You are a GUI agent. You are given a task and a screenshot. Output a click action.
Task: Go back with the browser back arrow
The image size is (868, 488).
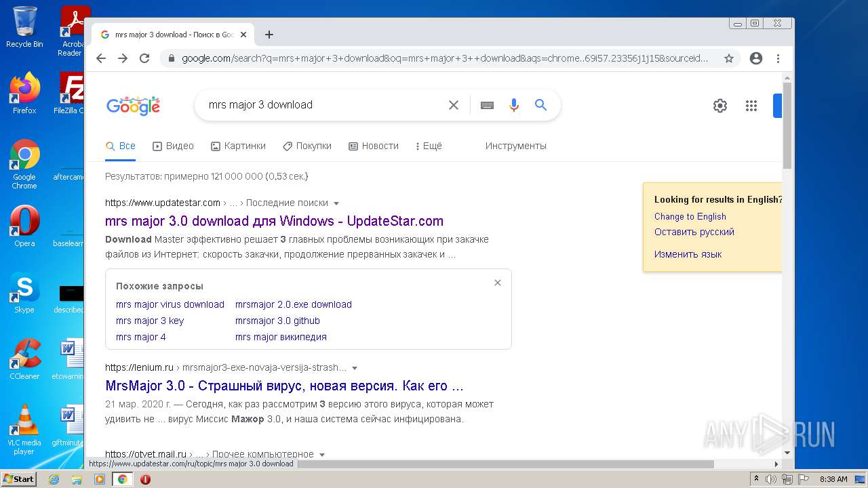coord(101,58)
